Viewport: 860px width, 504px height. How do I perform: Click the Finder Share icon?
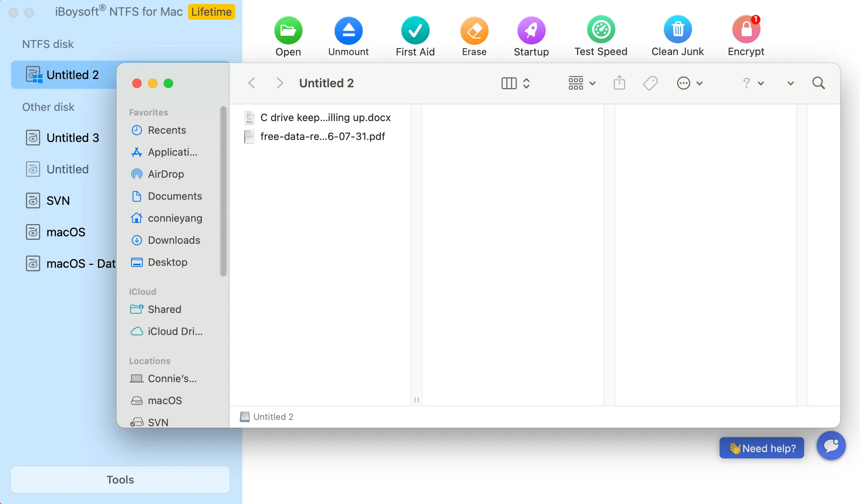[619, 83]
